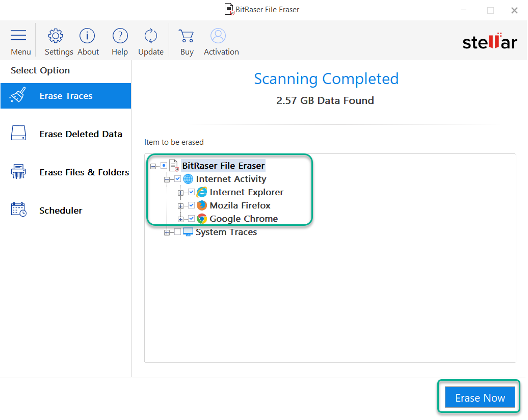
Task: Expand the Mozila Firefox node
Action: coord(181,206)
